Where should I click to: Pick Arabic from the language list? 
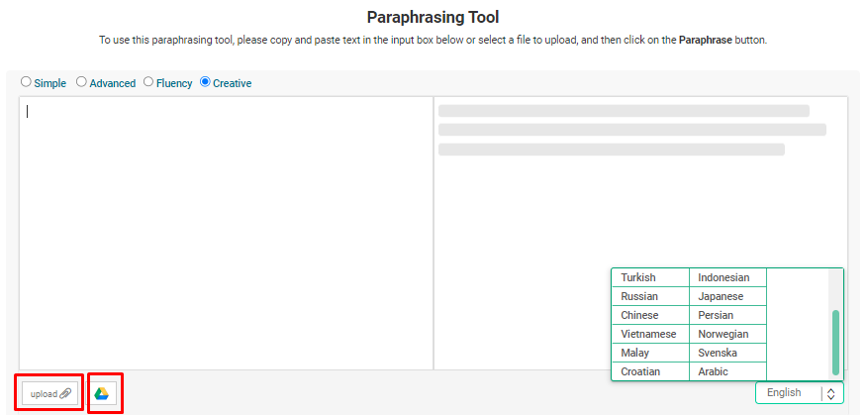(x=713, y=371)
